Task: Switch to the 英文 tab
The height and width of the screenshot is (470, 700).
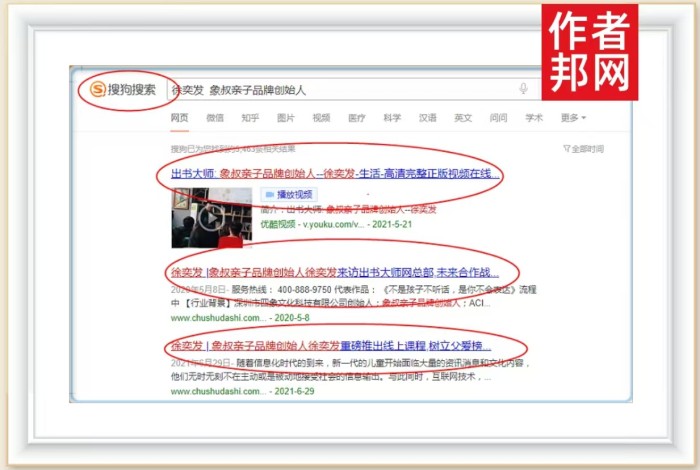Action: (462, 118)
